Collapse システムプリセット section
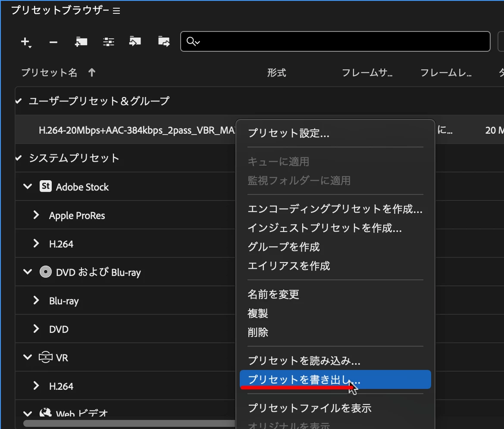Screen dimensions: 504x429 (x=19, y=158)
